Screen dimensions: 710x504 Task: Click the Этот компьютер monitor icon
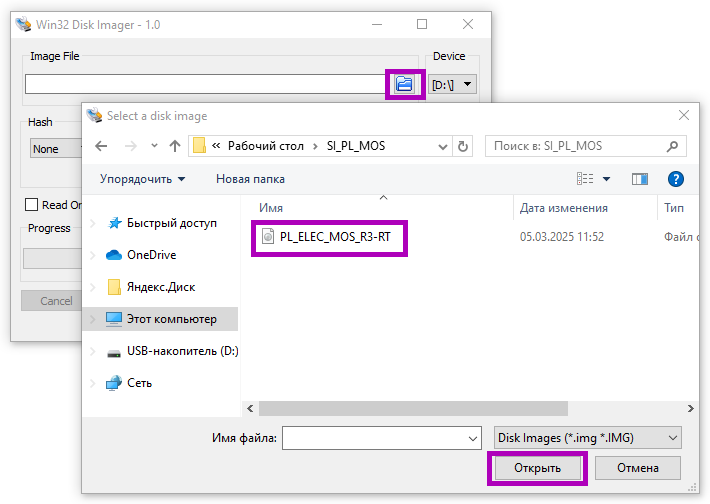[114, 319]
